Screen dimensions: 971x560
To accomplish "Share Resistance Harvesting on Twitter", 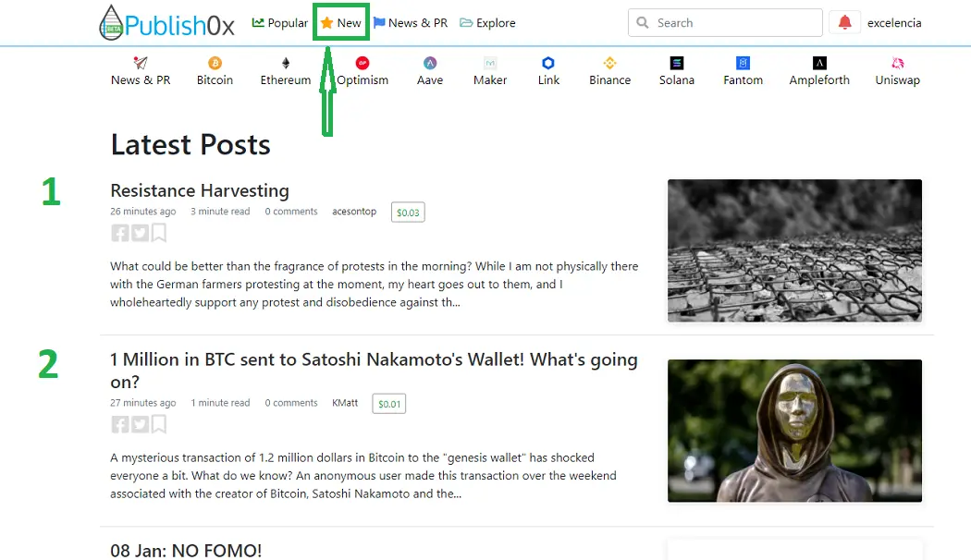I will click(x=140, y=233).
